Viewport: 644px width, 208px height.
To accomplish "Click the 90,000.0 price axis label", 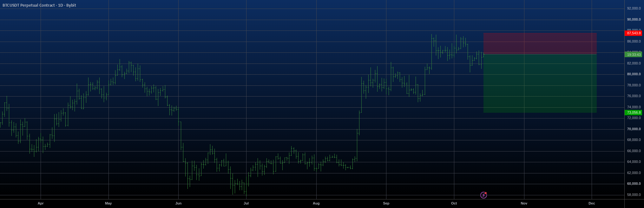I will click(x=634, y=19).
